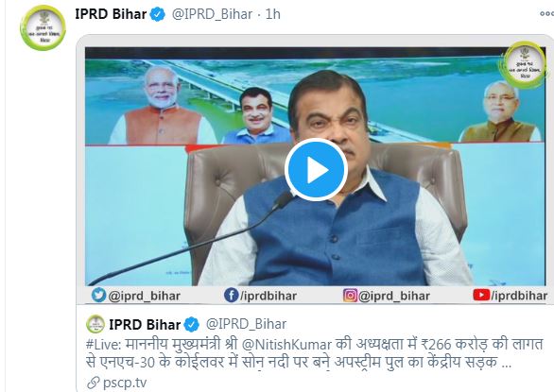This screenshot has height=392, width=554.
Task: Click the YouTube icon in video banner
Action: click(x=481, y=295)
